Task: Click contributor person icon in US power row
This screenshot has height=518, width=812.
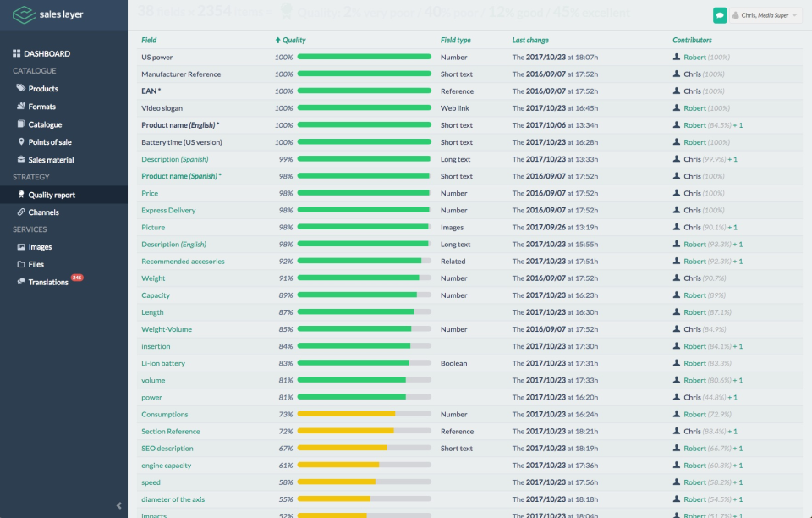Action: tap(677, 57)
